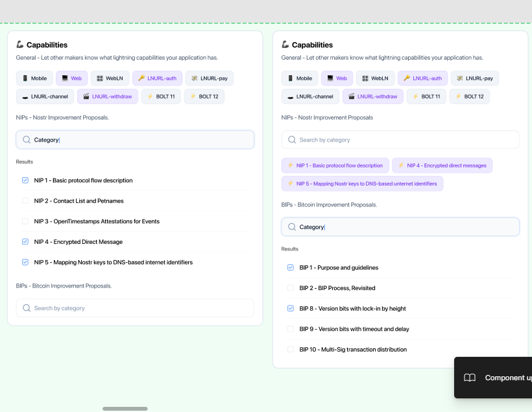This screenshot has height=412, width=532.
Task: Uncheck NIP 4 Encrypted Direct Message checkbox
Action: pyautogui.click(x=25, y=241)
